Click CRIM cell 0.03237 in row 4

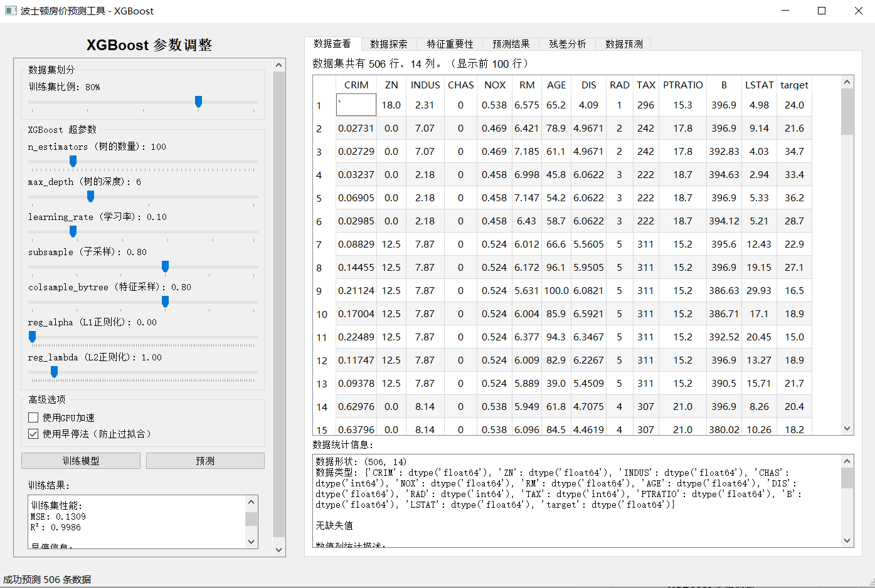pyautogui.click(x=356, y=174)
